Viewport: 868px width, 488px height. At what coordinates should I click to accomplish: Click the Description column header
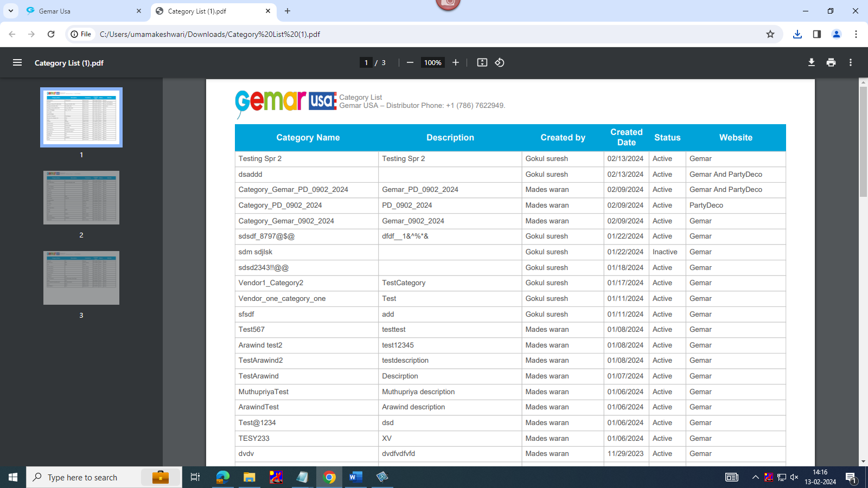point(450,138)
